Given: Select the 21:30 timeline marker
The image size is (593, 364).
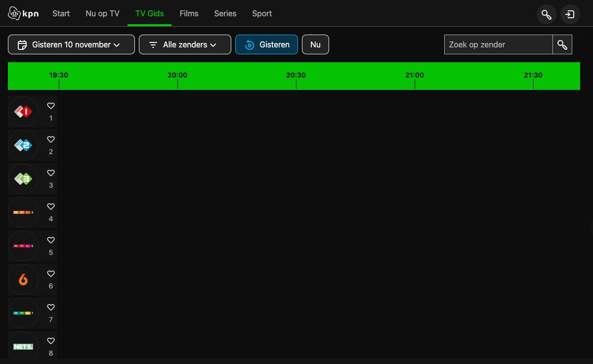Looking at the screenshot, I should 533,75.
